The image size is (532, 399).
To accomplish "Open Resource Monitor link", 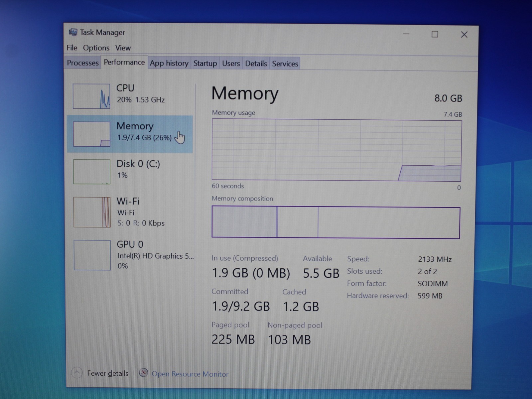I will tap(190, 374).
